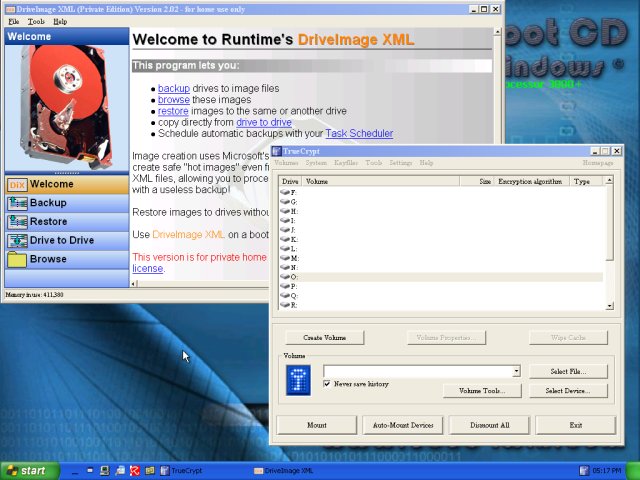640x480 pixels.
Task: Follow the license hyperlink in DriveImage XML
Action: tap(147, 269)
